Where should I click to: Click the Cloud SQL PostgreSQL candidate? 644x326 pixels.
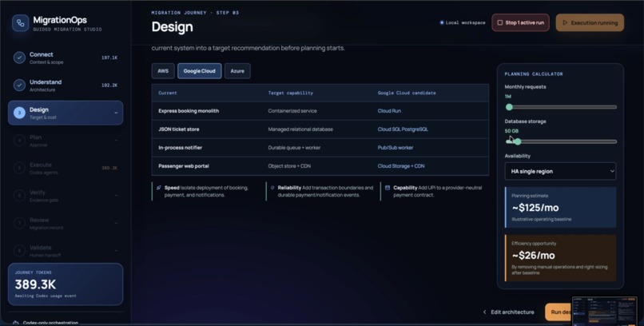tap(403, 129)
